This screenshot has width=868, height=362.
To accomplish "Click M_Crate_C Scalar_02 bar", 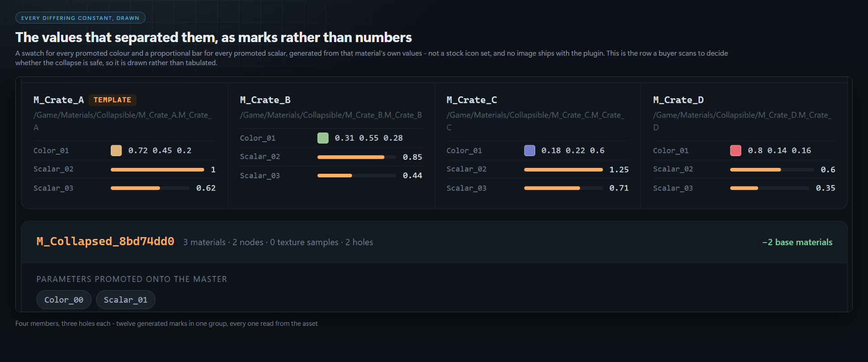I will click(x=563, y=170).
